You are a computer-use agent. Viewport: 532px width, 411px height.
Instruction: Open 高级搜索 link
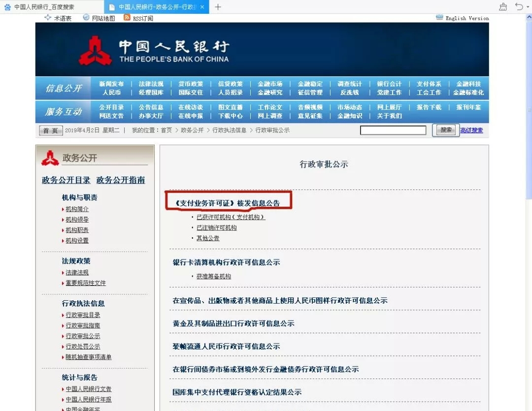471,130
